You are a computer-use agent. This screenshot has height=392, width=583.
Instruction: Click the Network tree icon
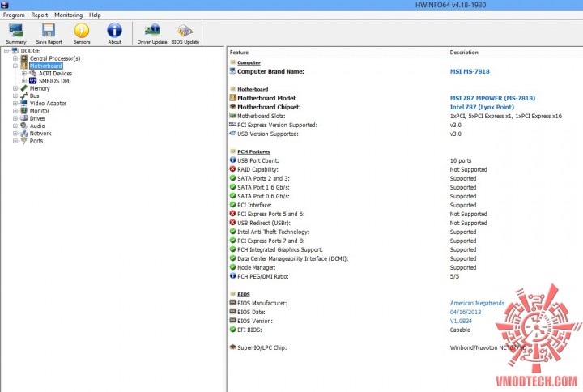coord(24,133)
